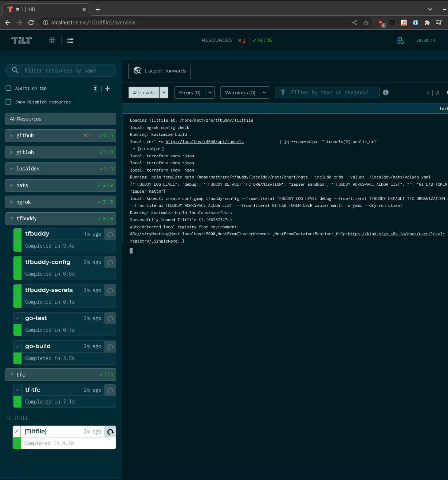Trigger update for tf-tfc resource

110,390
